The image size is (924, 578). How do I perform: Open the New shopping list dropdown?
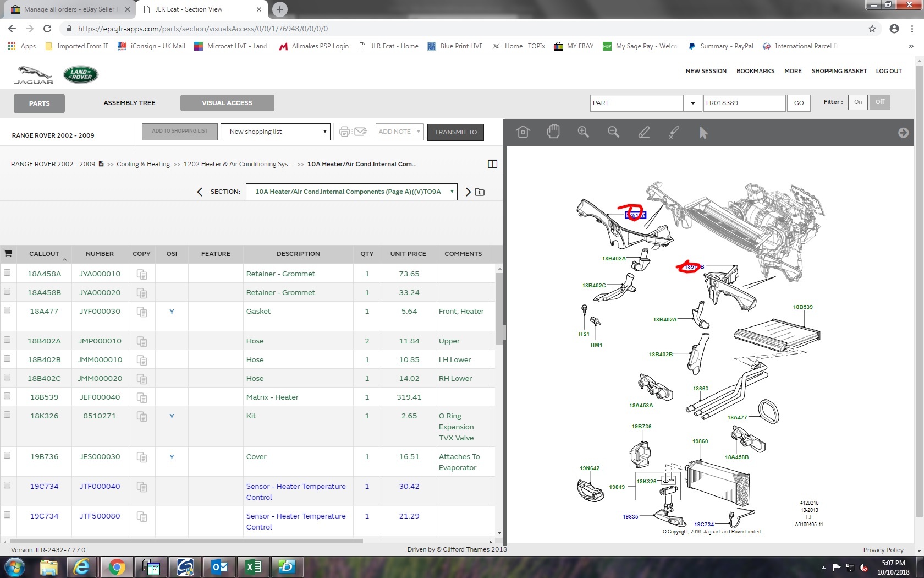point(276,132)
